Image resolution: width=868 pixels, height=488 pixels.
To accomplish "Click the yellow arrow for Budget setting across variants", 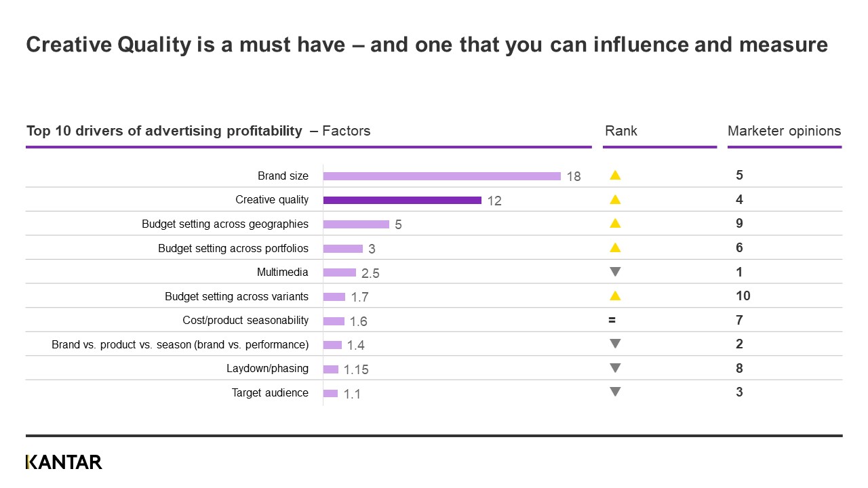I will click(x=615, y=296).
